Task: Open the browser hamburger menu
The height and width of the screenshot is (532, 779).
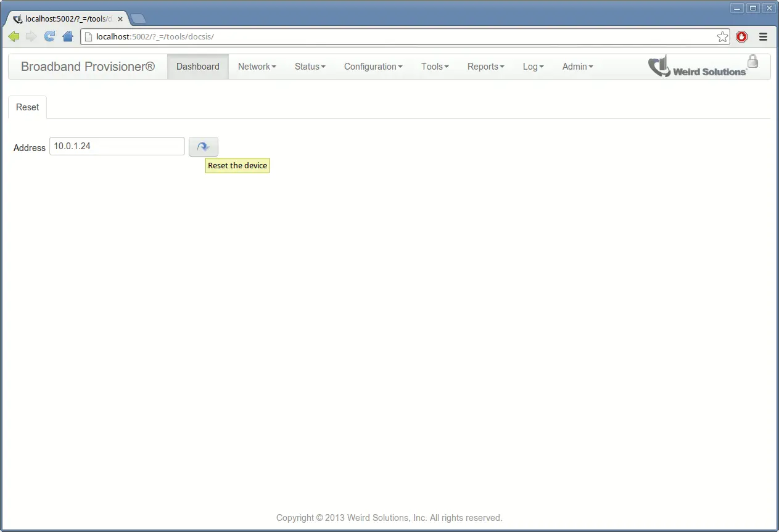Action: coord(763,36)
